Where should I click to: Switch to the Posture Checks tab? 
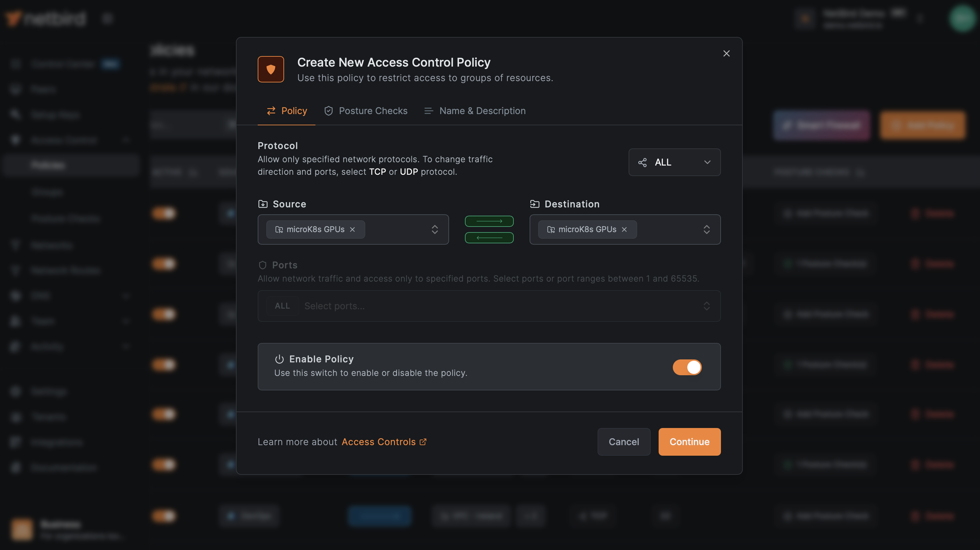(366, 111)
